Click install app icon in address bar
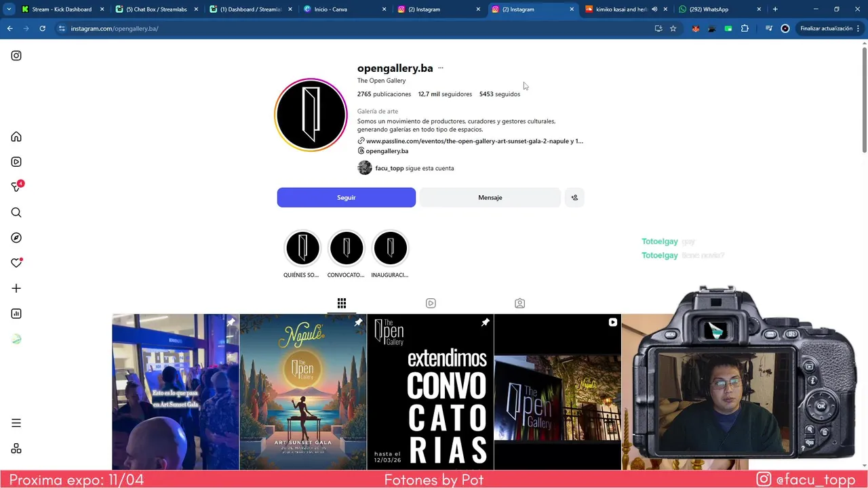868x488 pixels. (x=658, y=28)
